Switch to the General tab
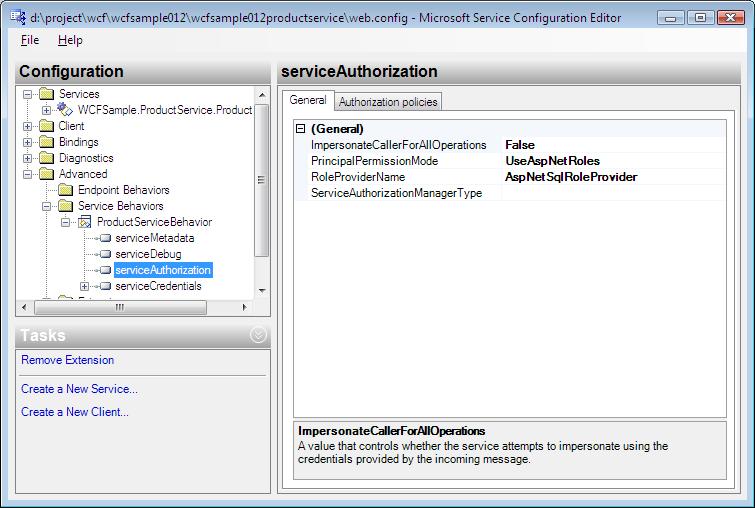Image resolution: width=755 pixels, height=508 pixels. [308, 100]
